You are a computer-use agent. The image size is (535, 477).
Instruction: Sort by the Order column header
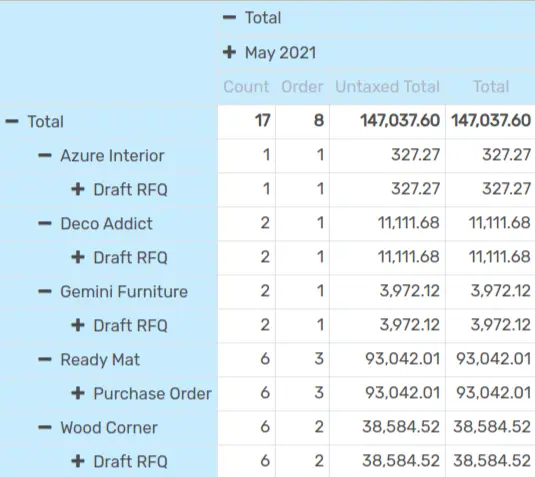point(302,87)
